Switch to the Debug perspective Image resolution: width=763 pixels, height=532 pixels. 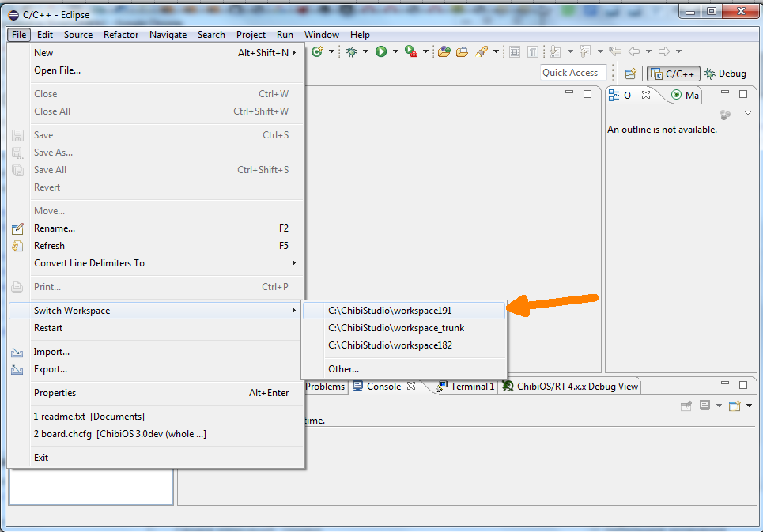coord(724,74)
